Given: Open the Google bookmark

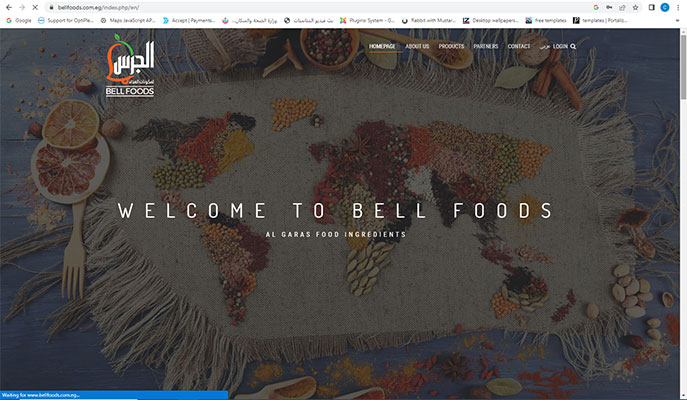Looking at the screenshot, I should click(x=19, y=20).
